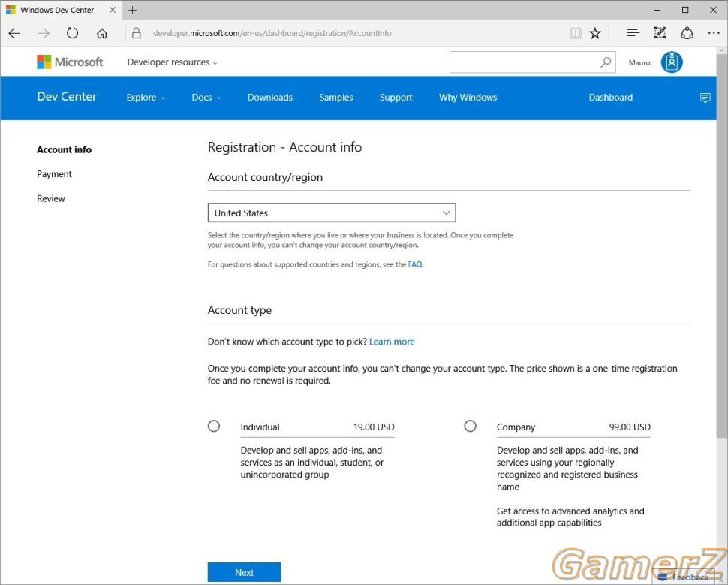The height and width of the screenshot is (585, 728).
Task: Open the United States country dropdown
Action: (332, 213)
